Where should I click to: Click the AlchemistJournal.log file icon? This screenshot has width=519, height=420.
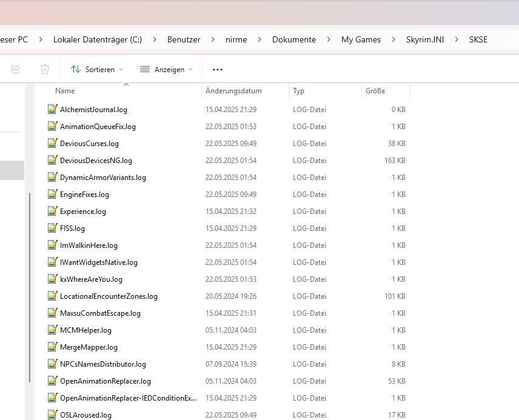pyautogui.click(x=52, y=110)
